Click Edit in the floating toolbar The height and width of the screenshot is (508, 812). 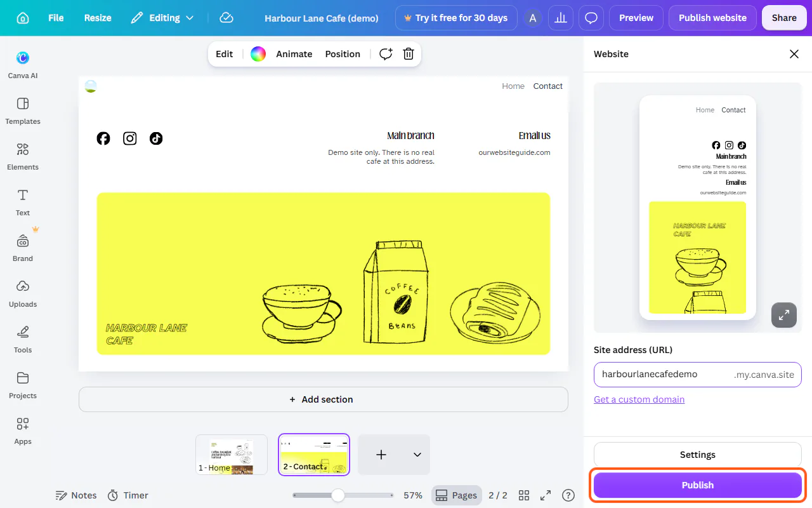coord(225,54)
